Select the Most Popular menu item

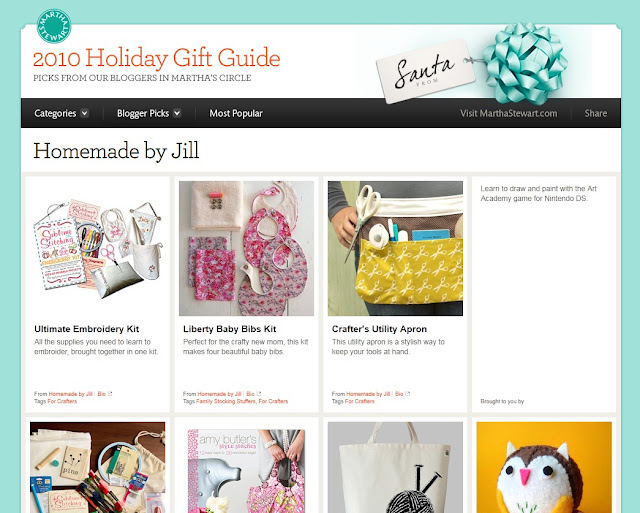pos(236,113)
